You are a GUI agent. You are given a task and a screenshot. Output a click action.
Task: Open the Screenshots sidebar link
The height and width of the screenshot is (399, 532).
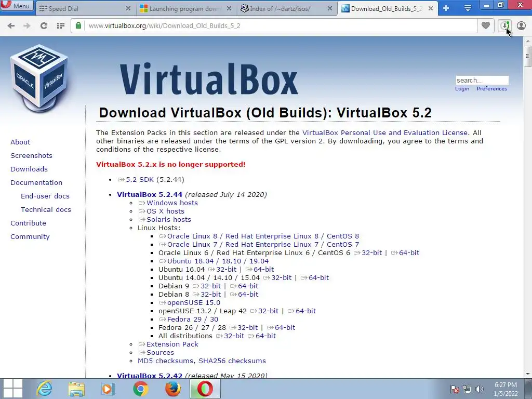point(31,156)
